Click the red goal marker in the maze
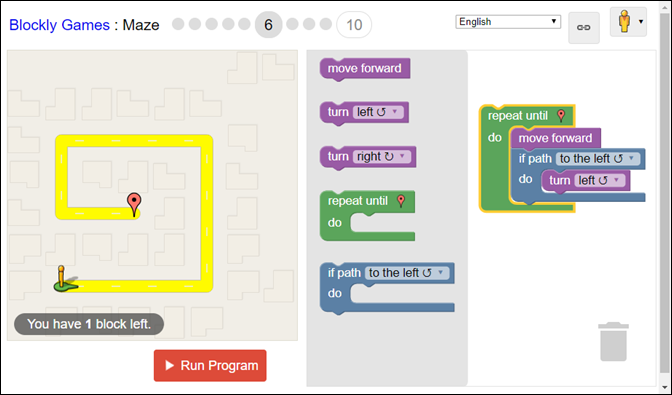Viewport: 672px width, 395px height. [134, 204]
